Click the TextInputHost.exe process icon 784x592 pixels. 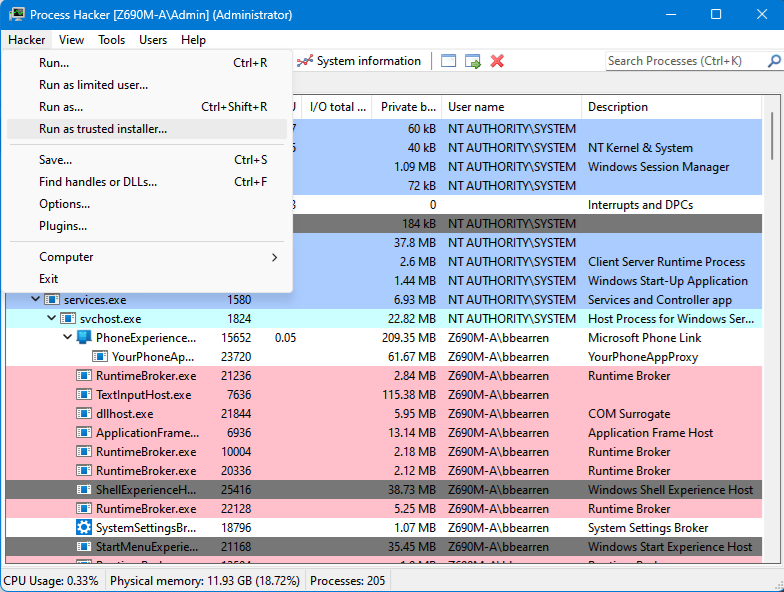pos(84,394)
